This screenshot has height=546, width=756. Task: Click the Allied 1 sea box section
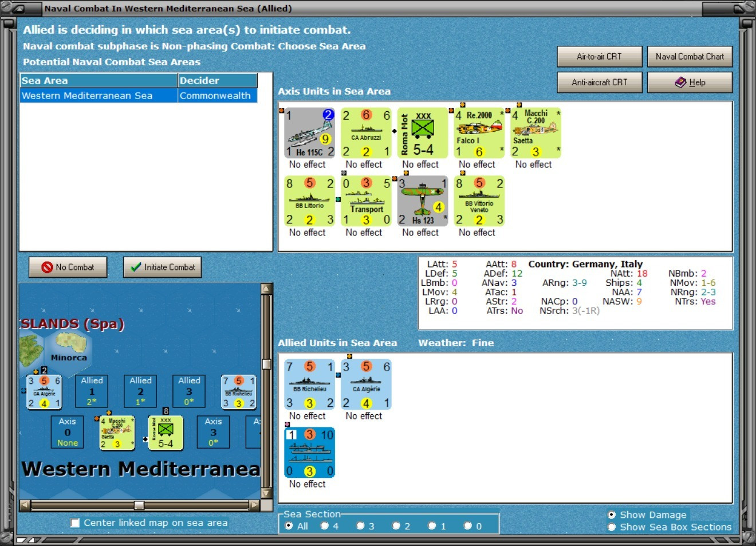pos(92,391)
